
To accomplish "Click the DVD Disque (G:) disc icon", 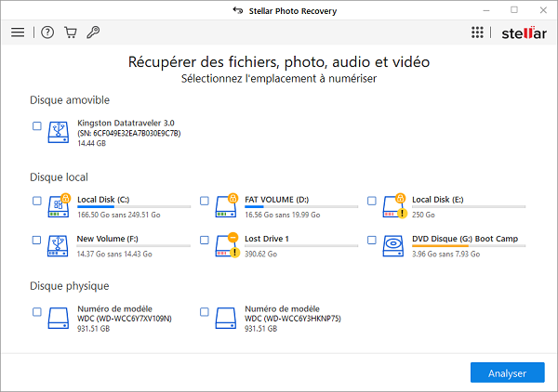I will (x=393, y=245).
